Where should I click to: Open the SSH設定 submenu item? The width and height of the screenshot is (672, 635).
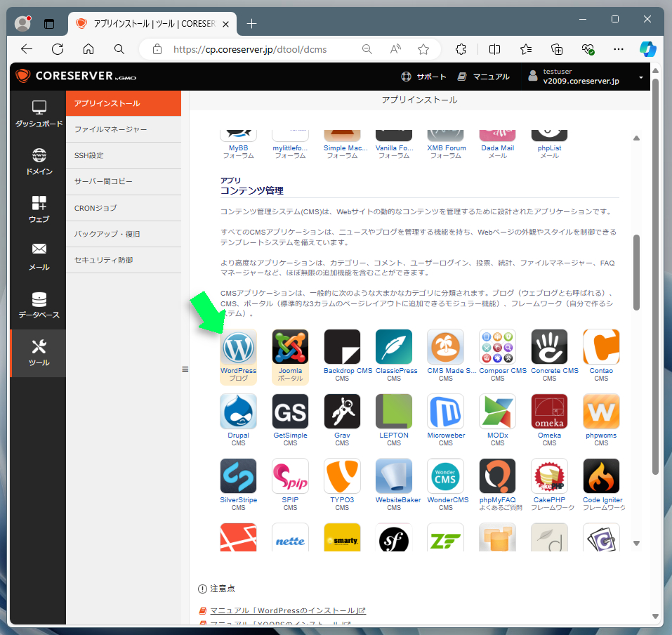(x=124, y=155)
